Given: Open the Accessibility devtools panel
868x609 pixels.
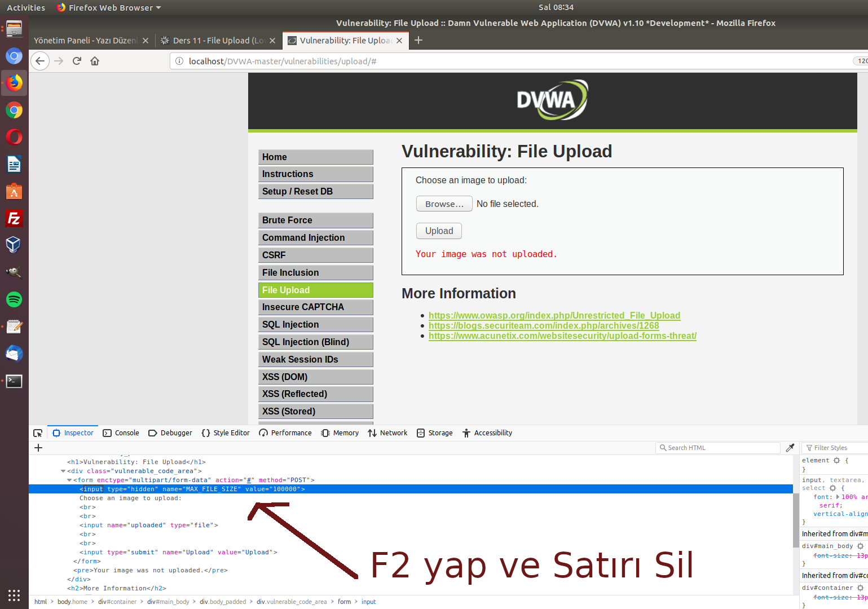Looking at the screenshot, I should point(487,433).
